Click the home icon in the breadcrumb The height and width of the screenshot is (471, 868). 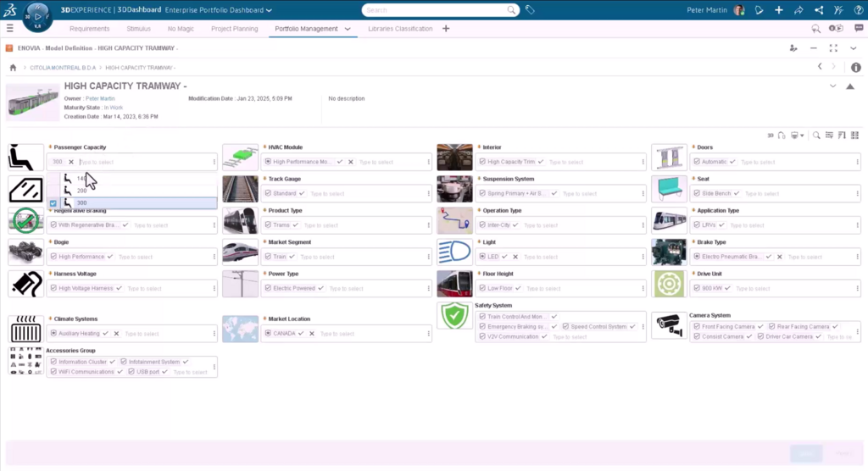tap(13, 67)
